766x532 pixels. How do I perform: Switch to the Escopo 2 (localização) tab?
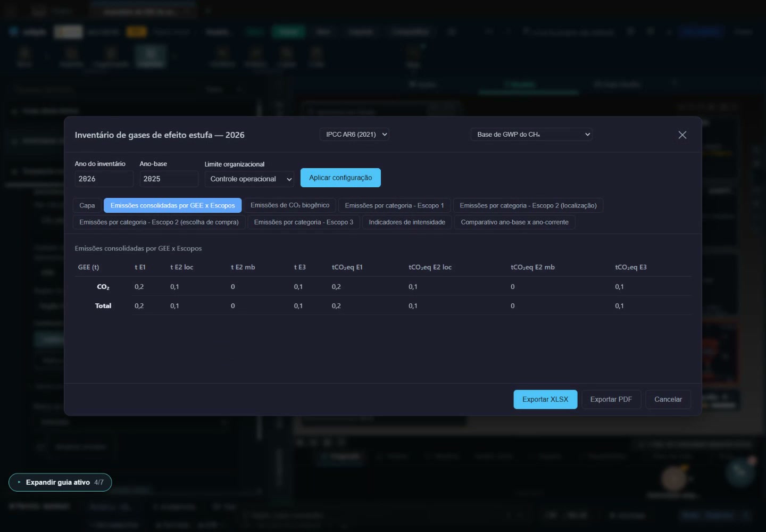(x=528, y=205)
